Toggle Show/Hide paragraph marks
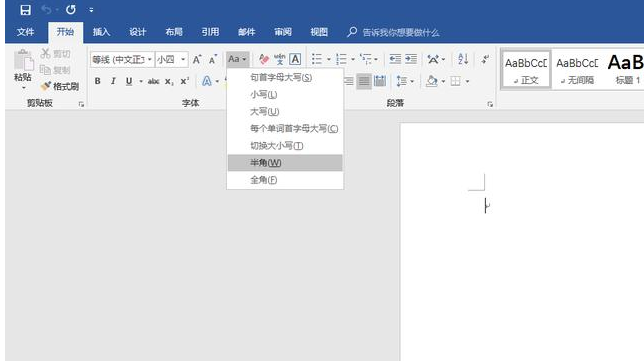The width and height of the screenshot is (644, 361). (x=485, y=59)
